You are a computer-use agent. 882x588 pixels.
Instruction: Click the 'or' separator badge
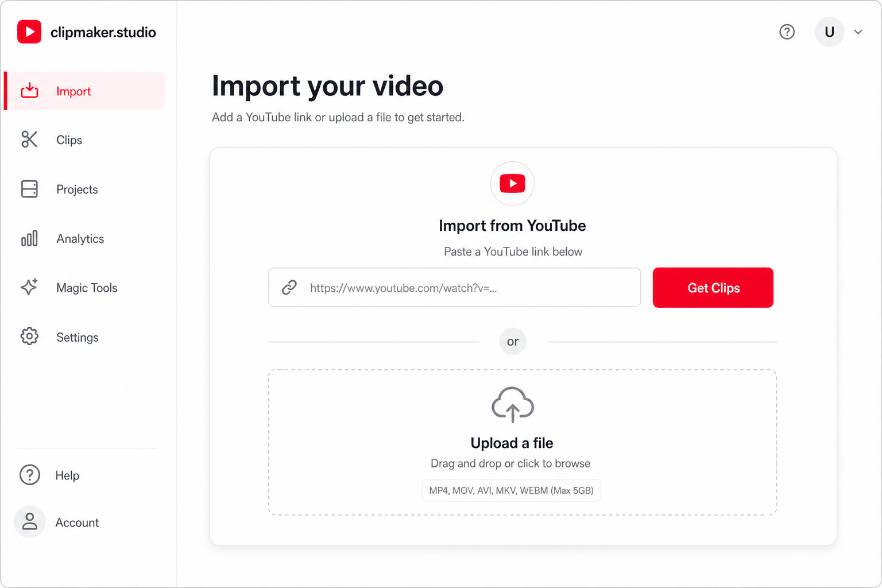(x=513, y=342)
